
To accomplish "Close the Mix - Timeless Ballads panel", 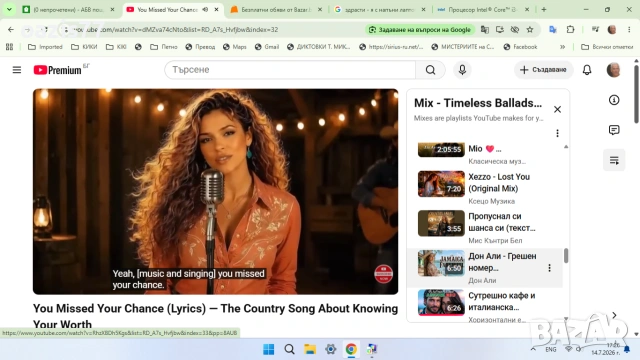I will coord(557,109).
